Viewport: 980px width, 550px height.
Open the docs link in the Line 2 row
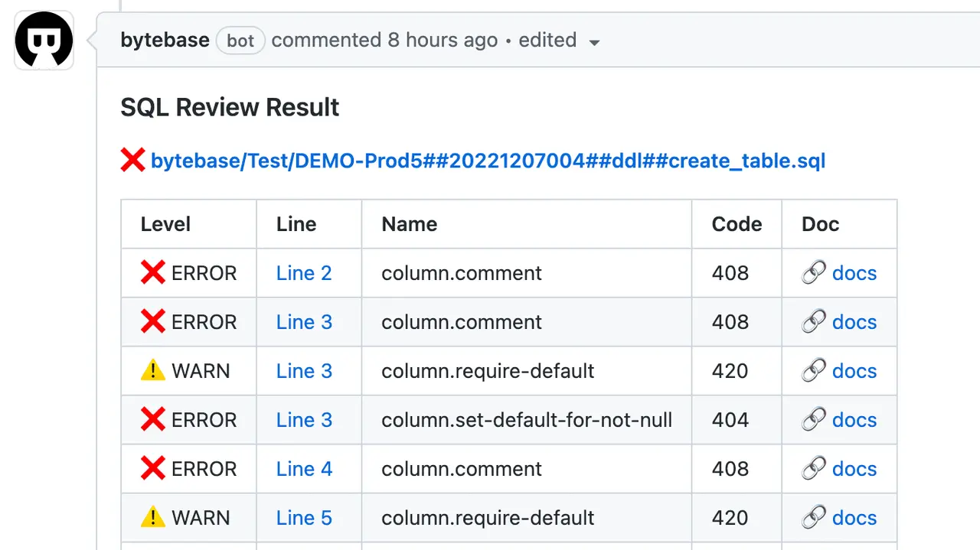point(854,273)
